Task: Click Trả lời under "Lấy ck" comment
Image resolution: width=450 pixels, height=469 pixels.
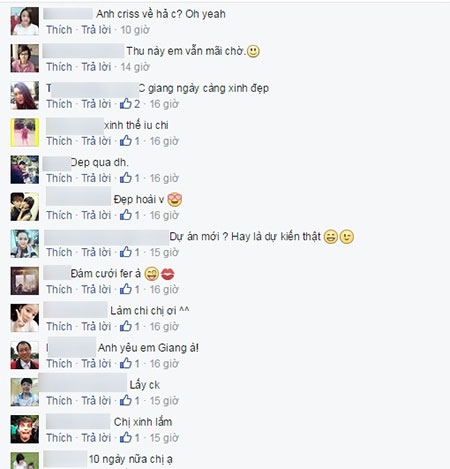Action: coord(96,400)
